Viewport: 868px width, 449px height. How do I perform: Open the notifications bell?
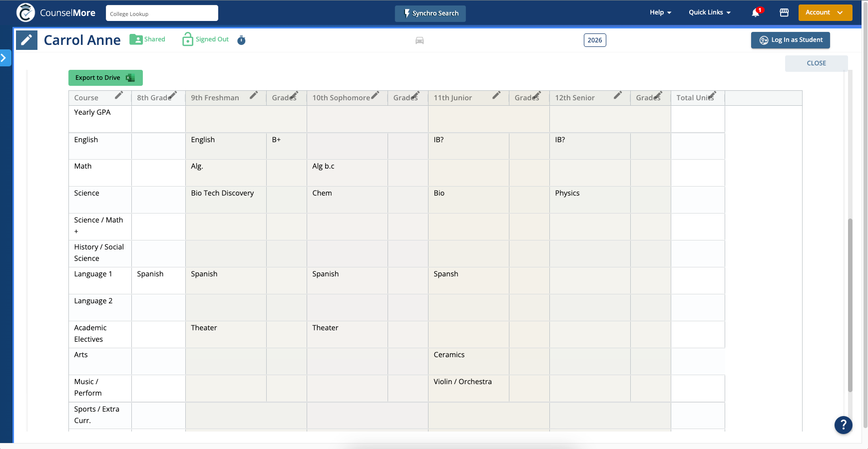click(x=756, y=13)
